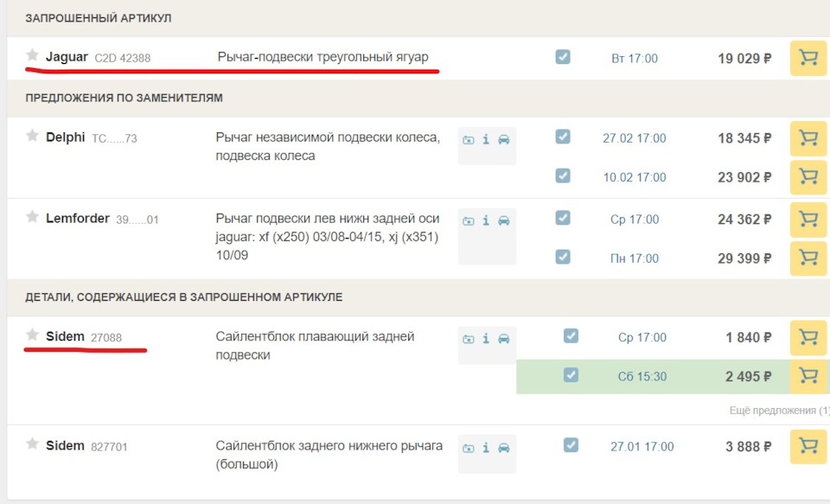
Task: Click delivery time Сб 15:30
Action: click(642, 376)
